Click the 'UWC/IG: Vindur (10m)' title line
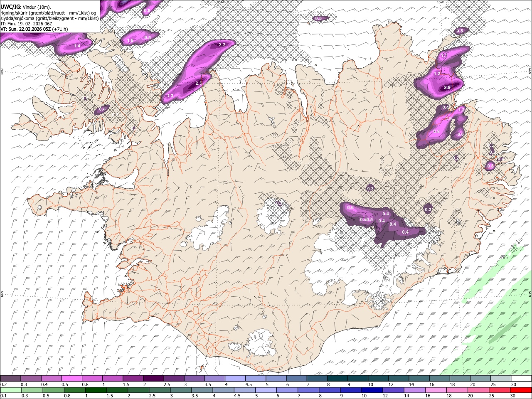 pos(26,7)
